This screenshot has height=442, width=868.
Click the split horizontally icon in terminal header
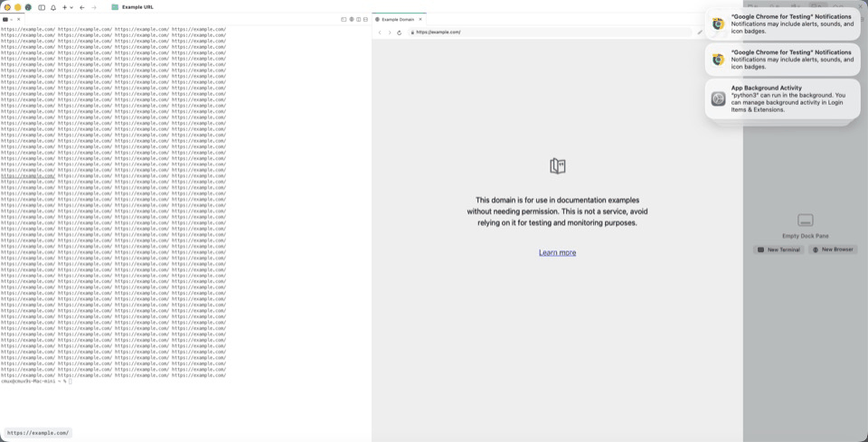(366, 19)
